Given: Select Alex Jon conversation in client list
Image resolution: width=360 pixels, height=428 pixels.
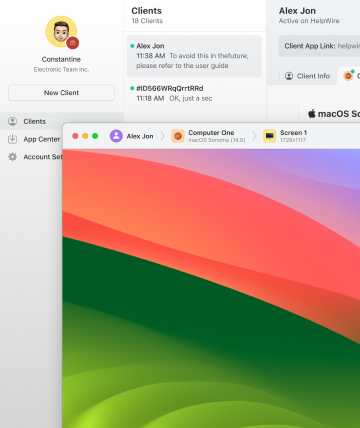Looking at the screenshot, I should pos(194,56).
